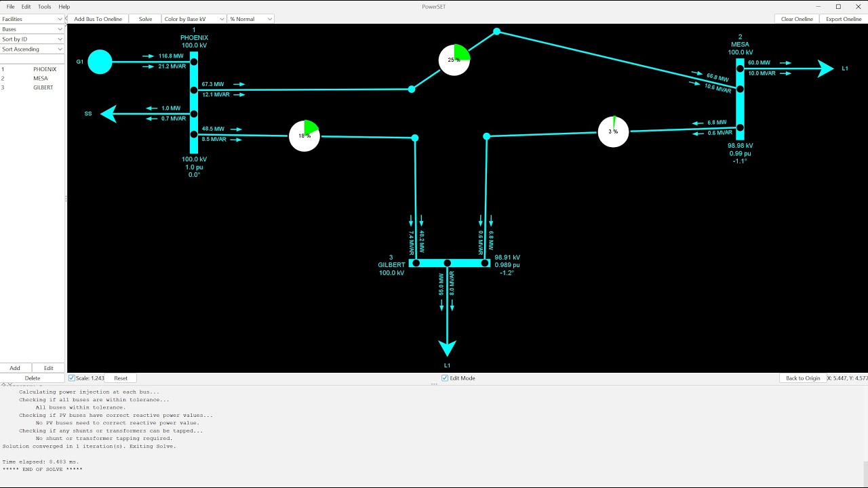868x488 pixels.
Task: Click the bus list filter input field
Action: (33, 60)
